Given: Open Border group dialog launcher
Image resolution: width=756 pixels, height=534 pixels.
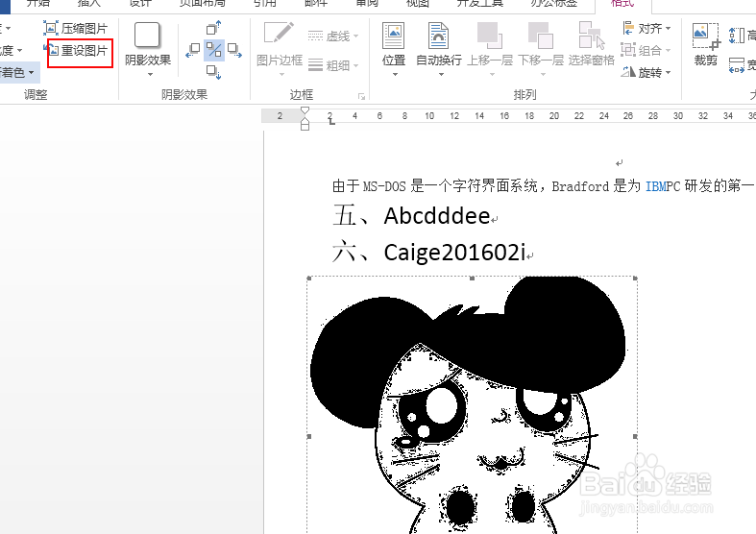Looking at the screenshot, I should click(x=361, y=96).
